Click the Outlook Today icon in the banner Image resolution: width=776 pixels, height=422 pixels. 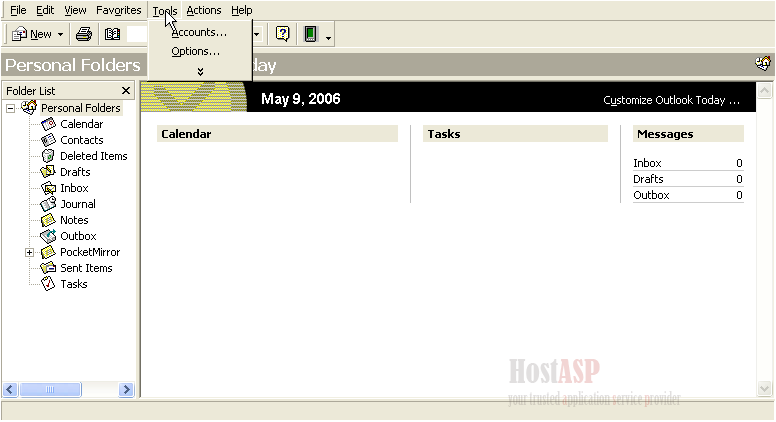[763, 63]
